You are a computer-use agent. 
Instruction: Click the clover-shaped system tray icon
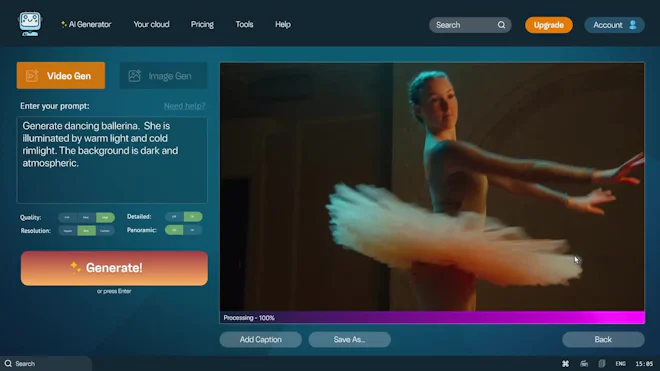tap(565, 363)
